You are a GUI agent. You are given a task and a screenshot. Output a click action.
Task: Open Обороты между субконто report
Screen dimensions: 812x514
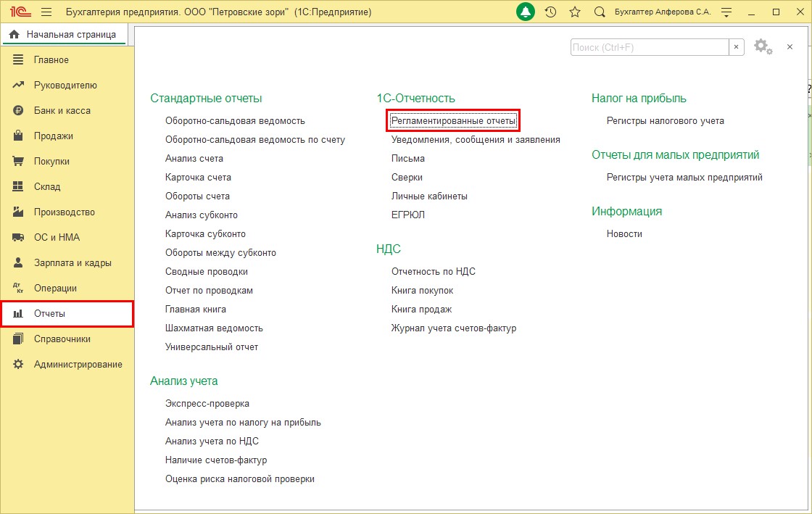[220, 252]
